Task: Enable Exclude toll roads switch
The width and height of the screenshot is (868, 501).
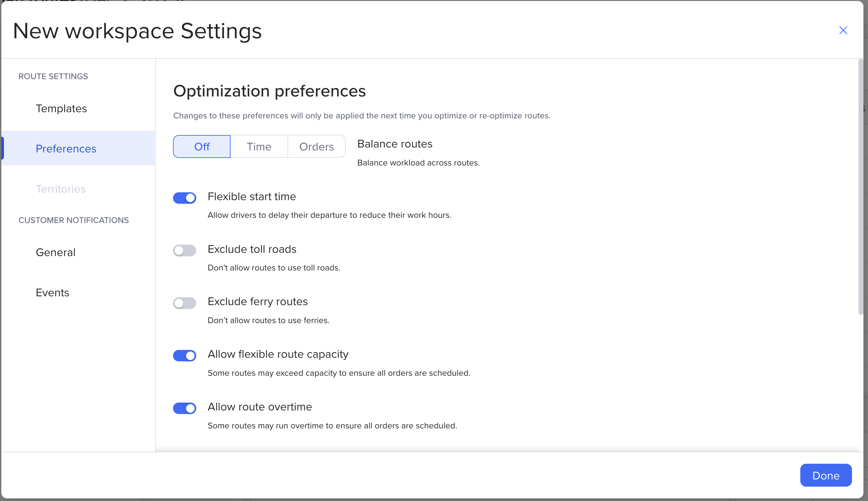Action: [x=184, y=250]
